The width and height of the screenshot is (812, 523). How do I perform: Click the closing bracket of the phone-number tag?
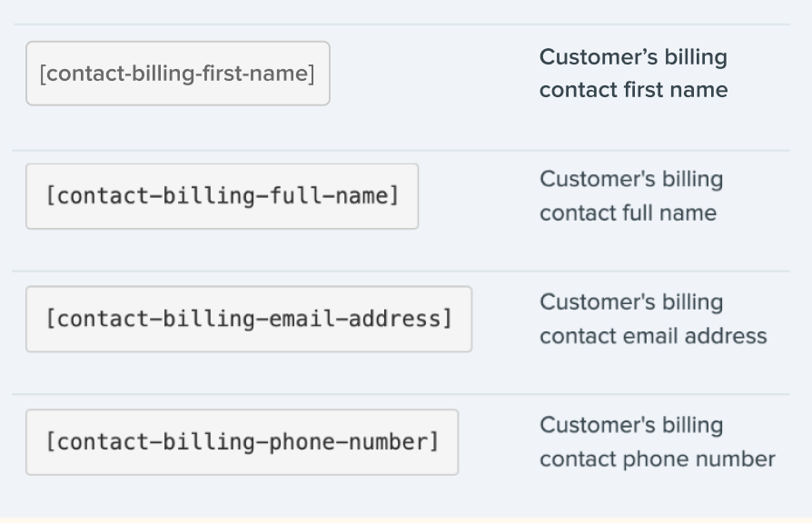tap(434, 442)
